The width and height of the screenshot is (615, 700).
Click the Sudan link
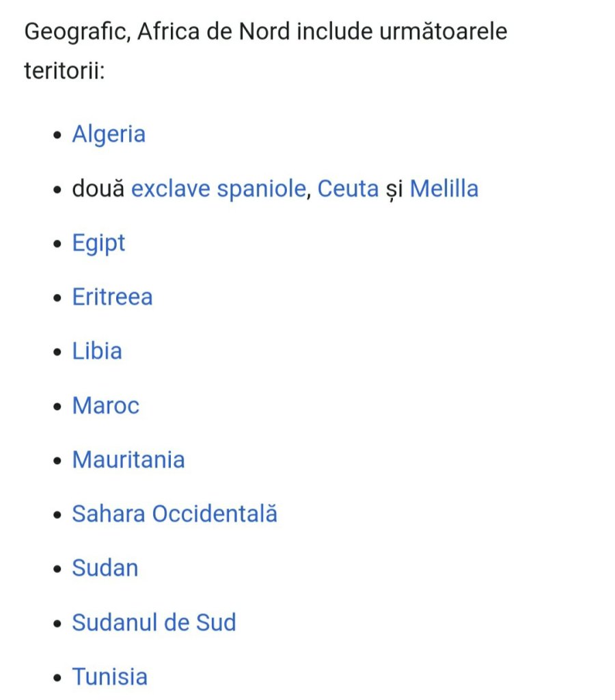pyautogui.click(x=105, y=568)
